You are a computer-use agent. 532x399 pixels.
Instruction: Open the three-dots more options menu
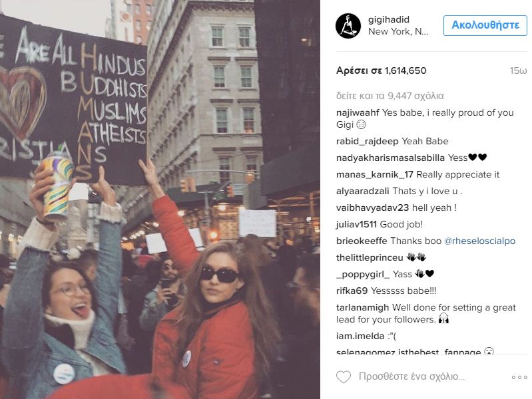point(519,377)
